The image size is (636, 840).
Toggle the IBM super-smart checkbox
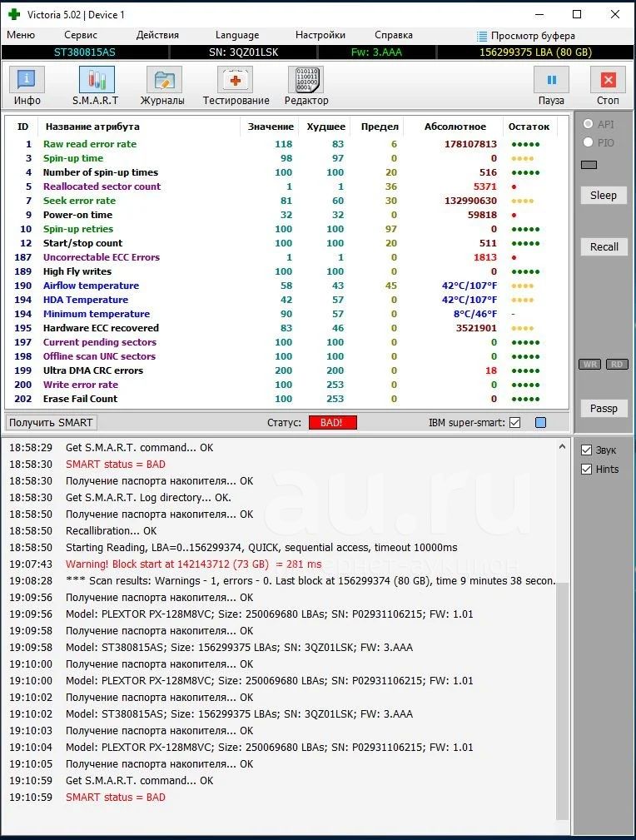click(515, 423)
